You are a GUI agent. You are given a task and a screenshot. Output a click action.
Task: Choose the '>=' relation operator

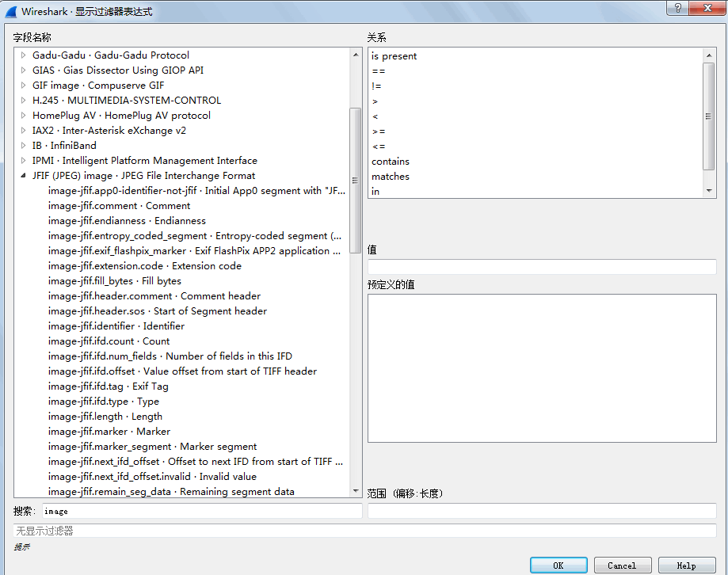(x=379, y=131)
